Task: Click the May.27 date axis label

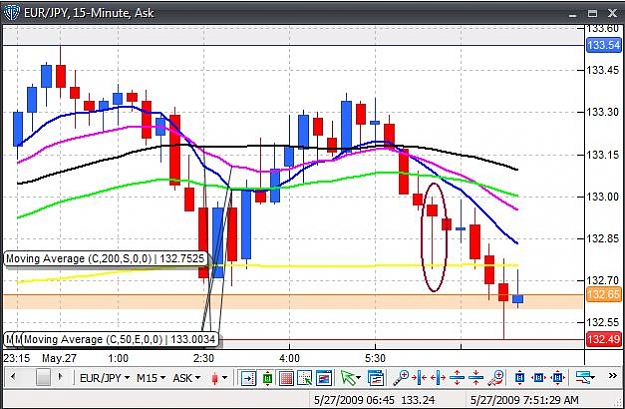Action: tap(59, 358)
